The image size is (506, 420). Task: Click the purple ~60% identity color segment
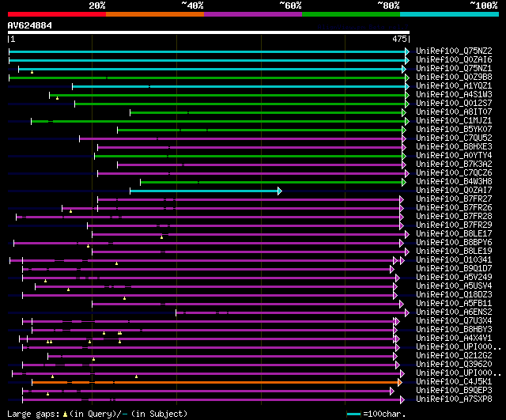253,14
